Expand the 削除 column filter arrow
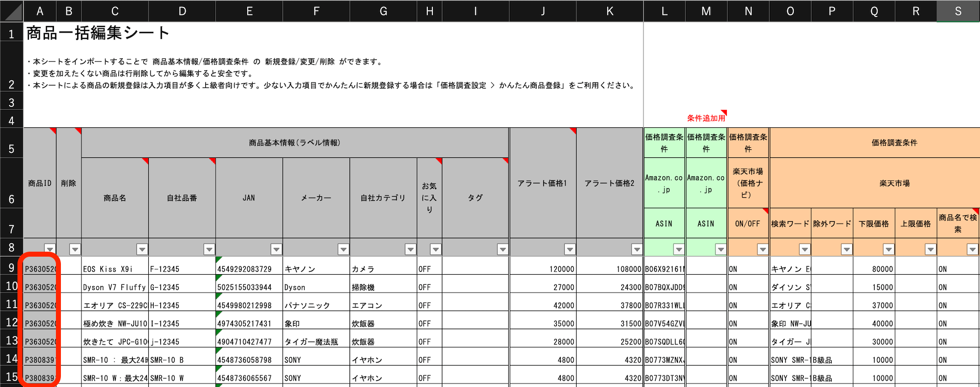The width and height of the screenshot is (980, 387). pos(75,249)
